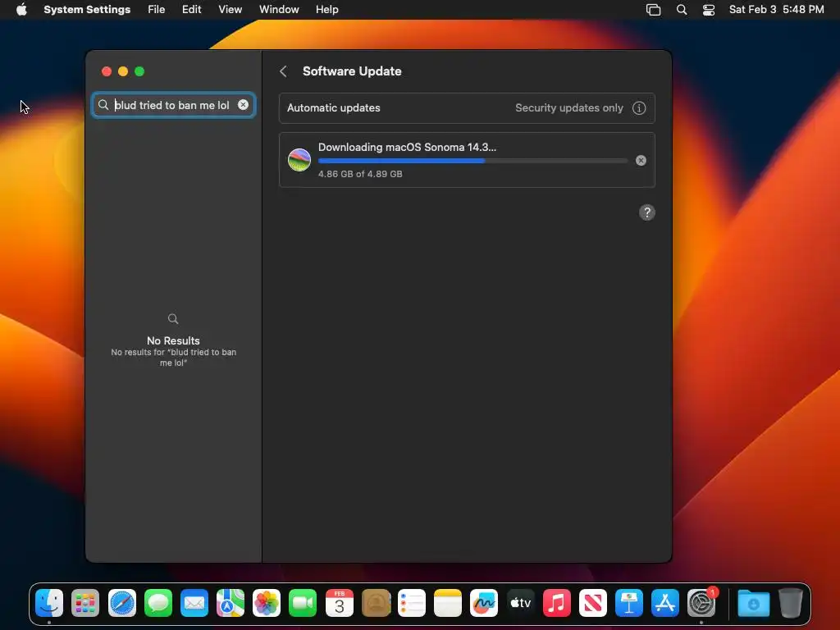Clear the sidebar search field text
This screenshot has width=840, height=630.
243,105
